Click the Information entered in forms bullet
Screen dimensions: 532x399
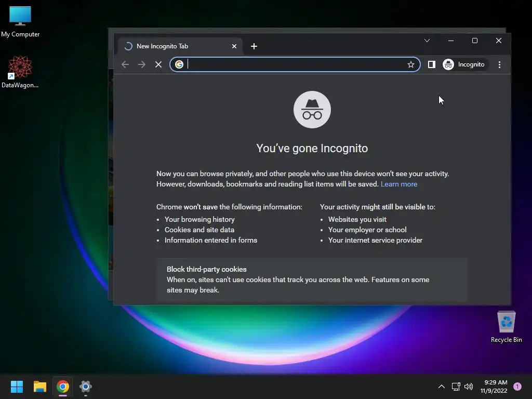click(211, 240)
